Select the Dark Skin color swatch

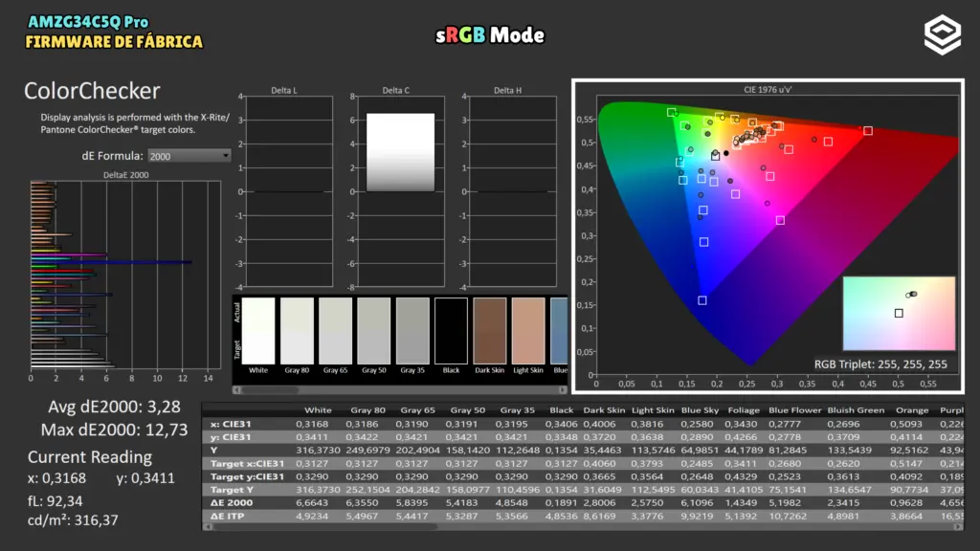pyautogui.click(x=489, y=330)
